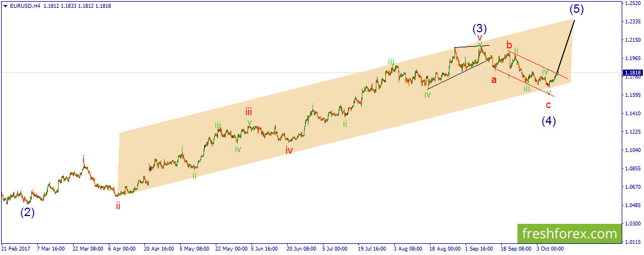The width and height of the screenshot is (644, 255).
Task: Select the current price tag 1.1818
Action: tap(632, 73)
